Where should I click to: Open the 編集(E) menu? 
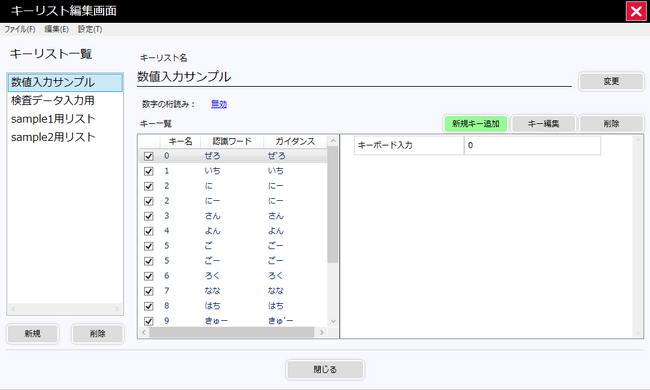56,29
